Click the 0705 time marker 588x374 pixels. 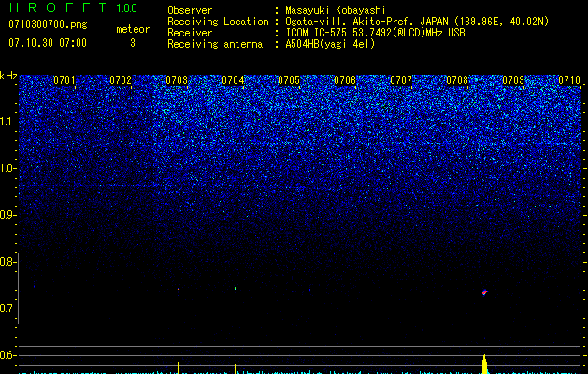pyautogui.click(x=288, y=80)
